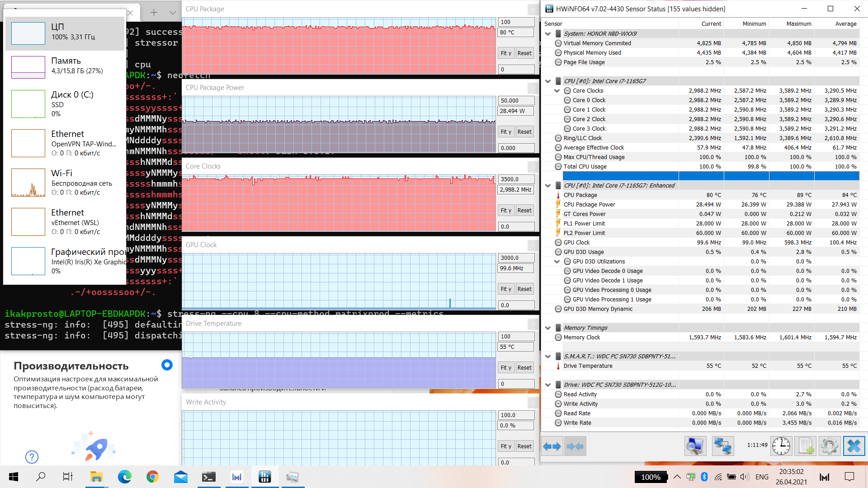Collapse S.M.A.R.T. WDC PC SN730 section
868x488 pixels.
[548, 356]
